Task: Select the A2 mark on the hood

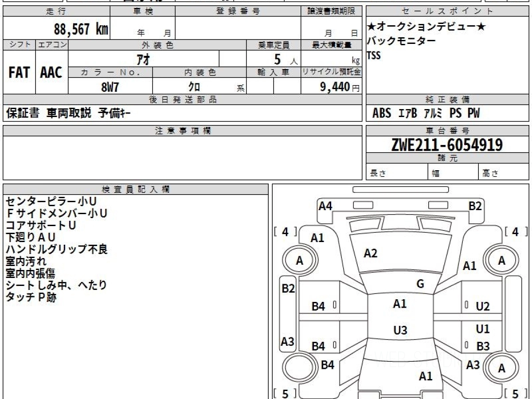Action: pos(370,253)
